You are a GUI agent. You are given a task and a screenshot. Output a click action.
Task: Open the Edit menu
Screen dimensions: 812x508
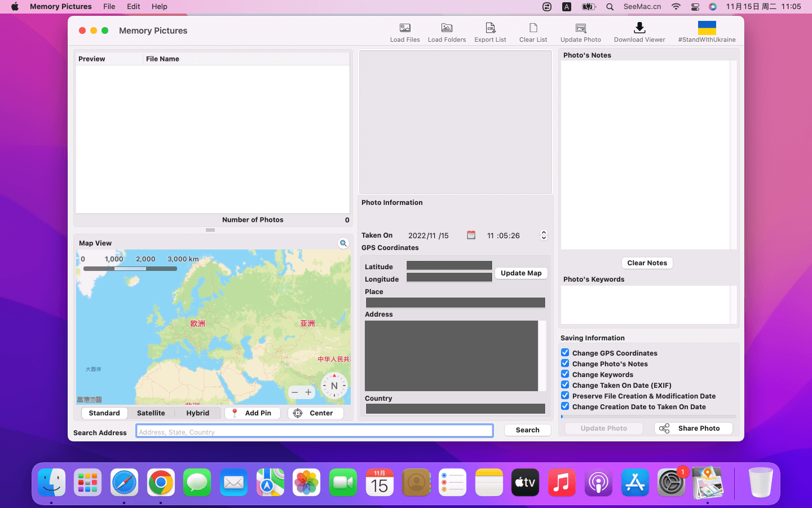click(134, 7)
